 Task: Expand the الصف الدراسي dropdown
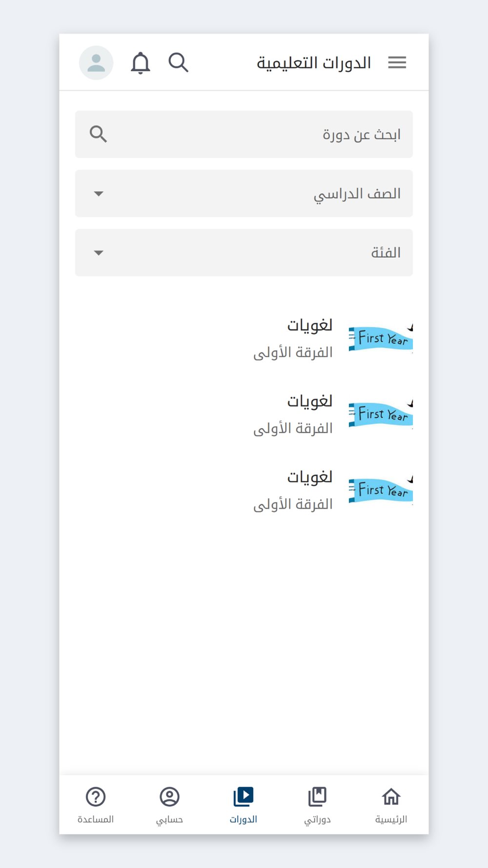[x=244, y=193]
